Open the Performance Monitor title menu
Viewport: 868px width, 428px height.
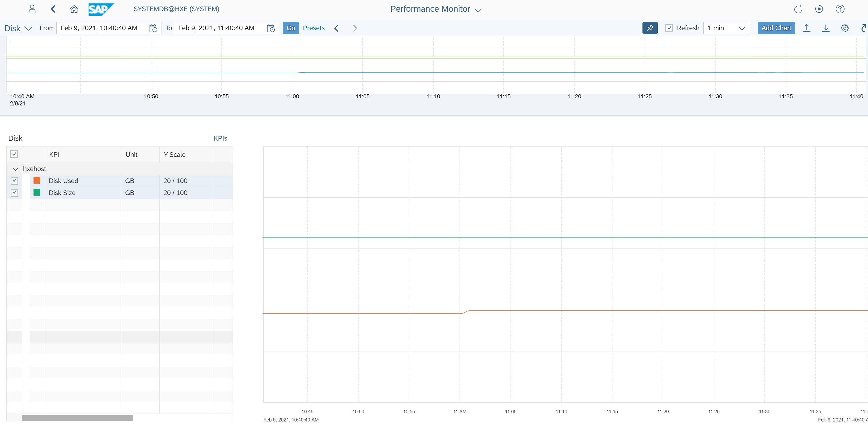click(x=436, y=9)
